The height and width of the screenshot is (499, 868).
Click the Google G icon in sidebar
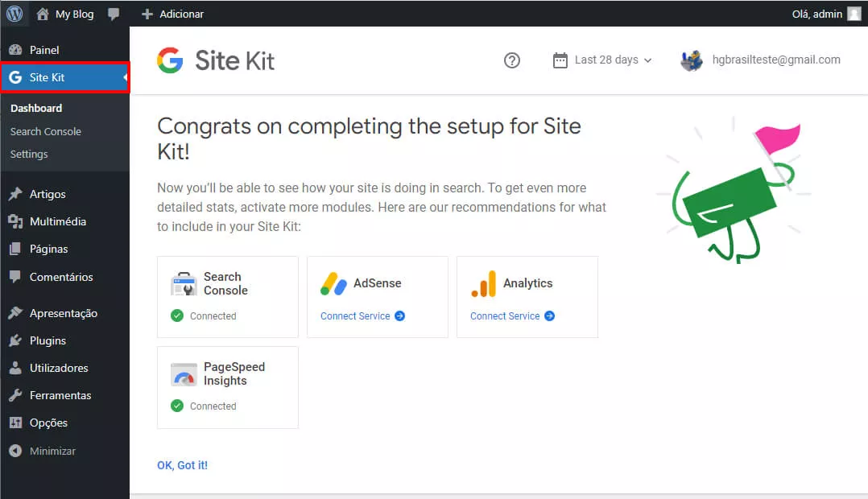click(x=15, y=77)
